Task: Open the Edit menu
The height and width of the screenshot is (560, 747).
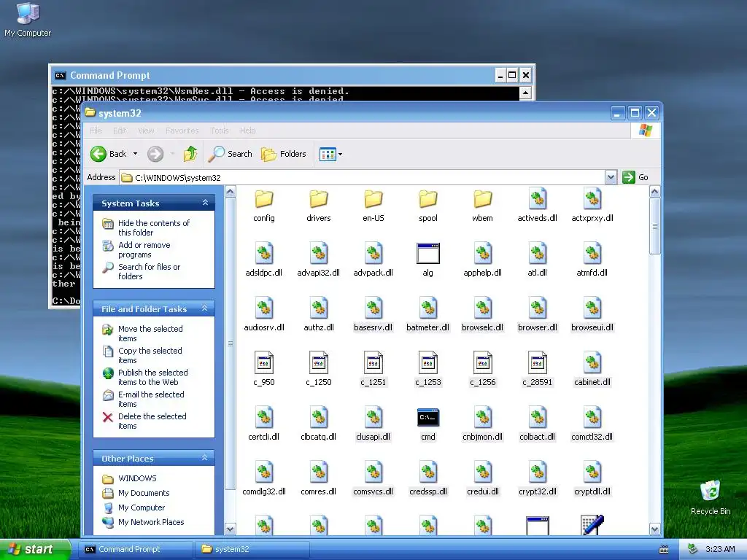Action: (x=120, y=131)
